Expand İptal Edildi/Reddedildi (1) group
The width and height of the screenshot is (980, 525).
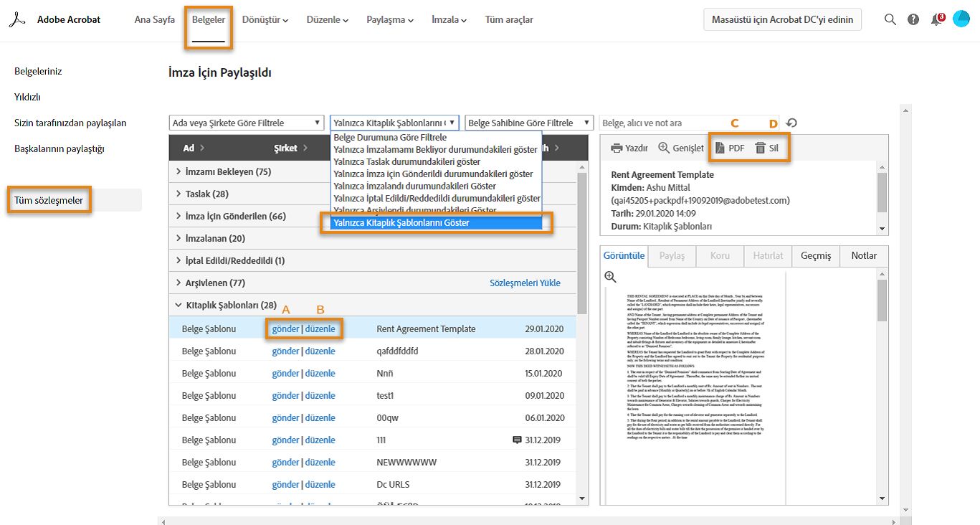(x=372, y=261)
